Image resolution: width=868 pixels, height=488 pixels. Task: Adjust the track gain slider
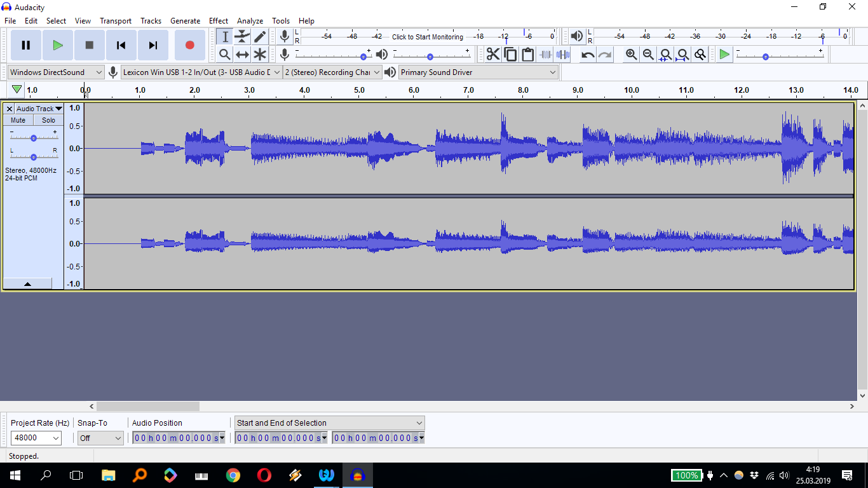tap(34, 138)
